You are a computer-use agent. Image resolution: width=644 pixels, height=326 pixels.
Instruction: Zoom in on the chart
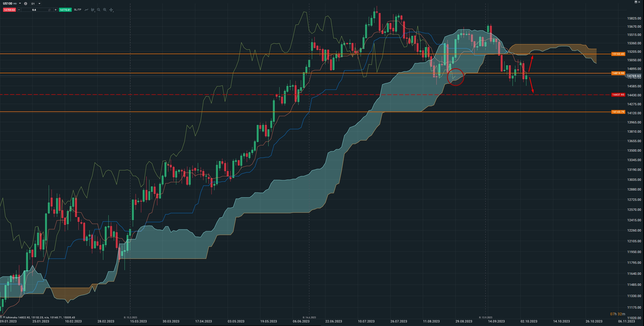tap(105, 10)
